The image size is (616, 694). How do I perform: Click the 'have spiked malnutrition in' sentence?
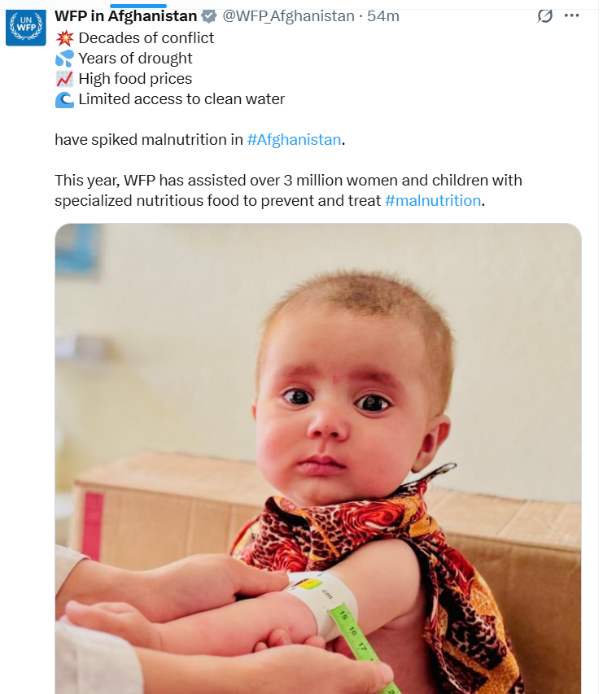[x=149, y=140]
